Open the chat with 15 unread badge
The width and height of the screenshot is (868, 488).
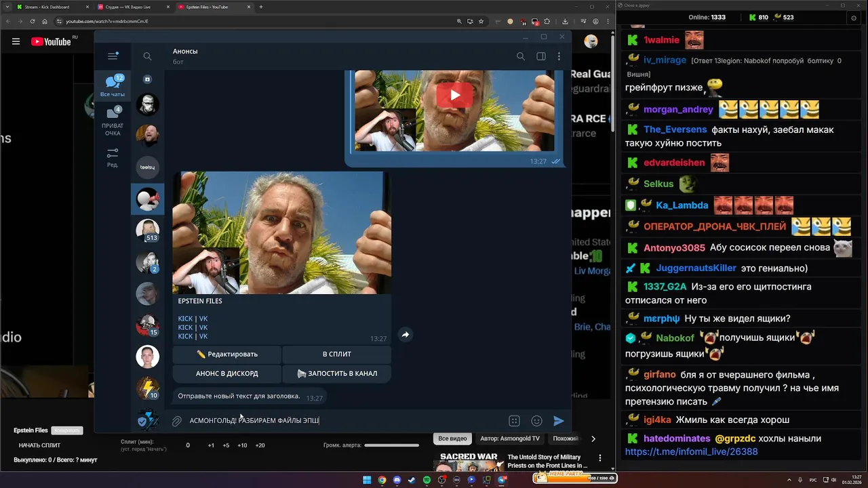pos(147,325)
